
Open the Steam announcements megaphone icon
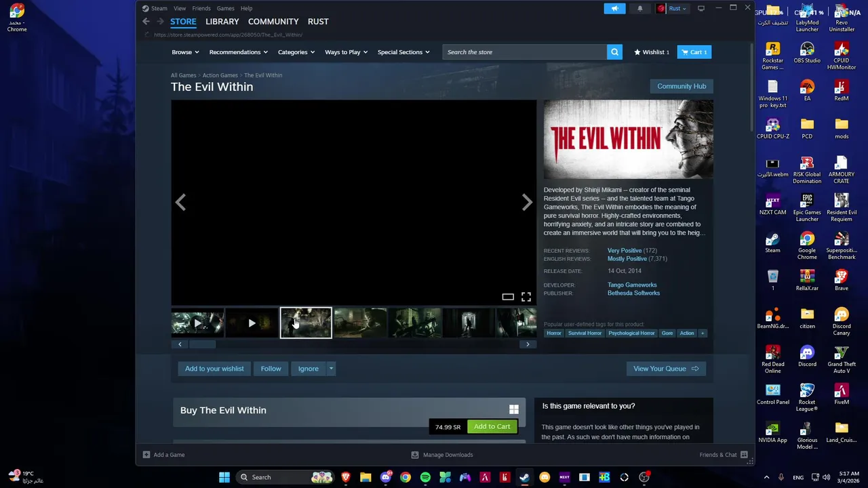[x=614, y=8]
